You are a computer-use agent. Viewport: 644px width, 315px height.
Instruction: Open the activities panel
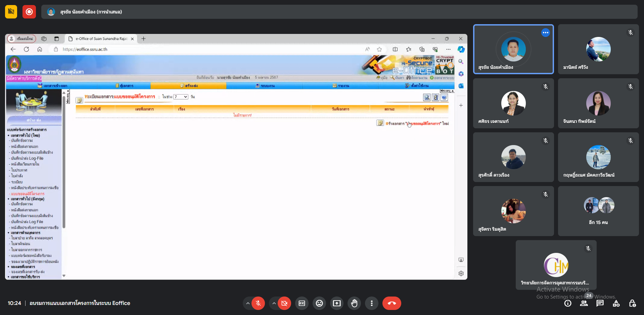coord(616,303)
